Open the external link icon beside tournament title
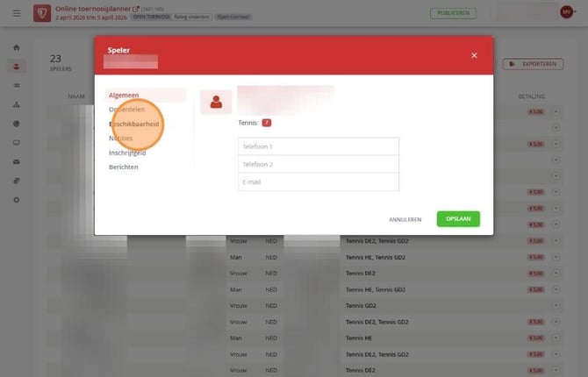This screenshot has width=588, height=377. pos(136,9)
